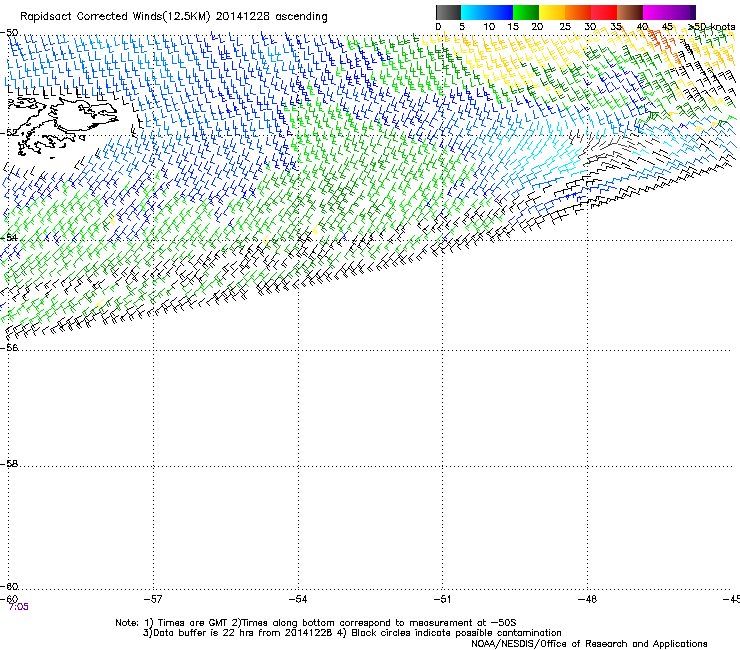Click the purple time stamp '7:05'

point(19,607)
